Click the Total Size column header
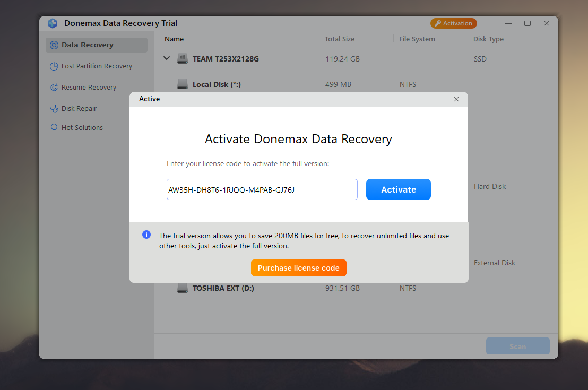 [x=340, y=39]
